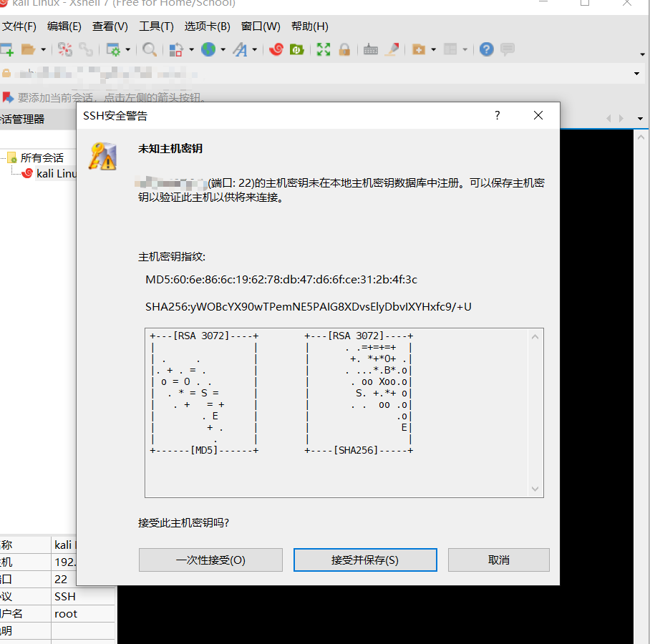Expand the address bar history dropdown
This screenshot has width=650, height=644.
point(636,74)
